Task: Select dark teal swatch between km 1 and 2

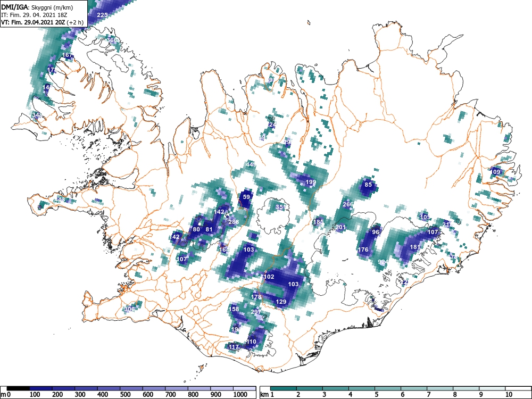Action: (x=284, y=388)
